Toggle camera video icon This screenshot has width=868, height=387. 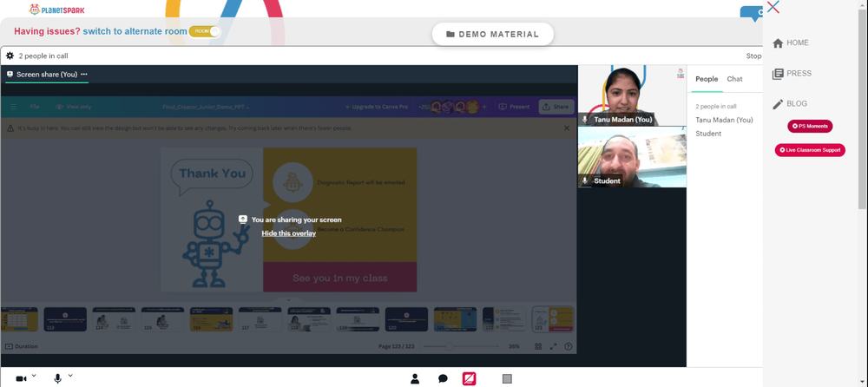(21, 378)
